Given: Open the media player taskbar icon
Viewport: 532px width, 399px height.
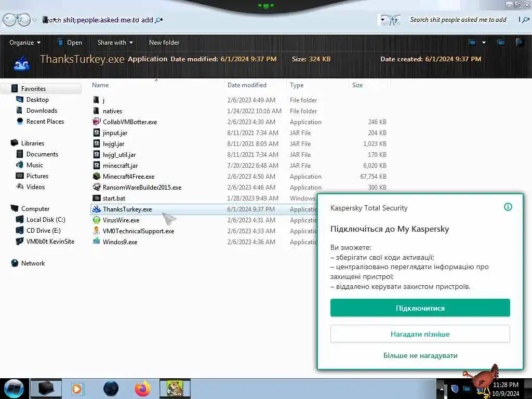Looking at the screenshot, I should 77,389.
